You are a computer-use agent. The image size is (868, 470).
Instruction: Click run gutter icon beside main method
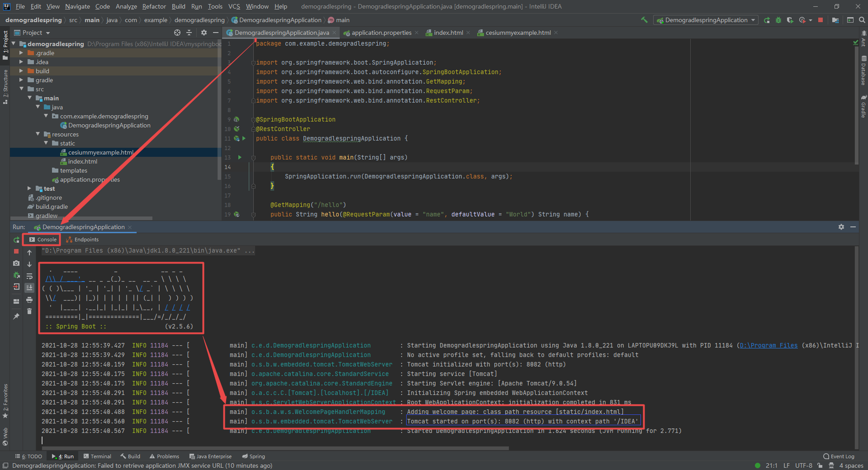(240, 157)
